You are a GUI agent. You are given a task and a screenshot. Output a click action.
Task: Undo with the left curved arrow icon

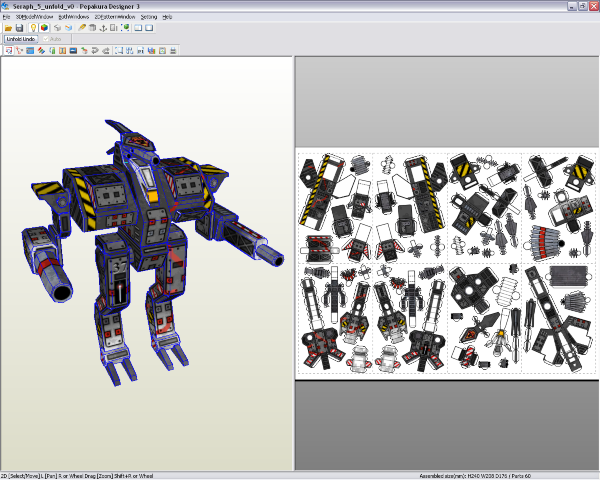(x=95, y=51)
